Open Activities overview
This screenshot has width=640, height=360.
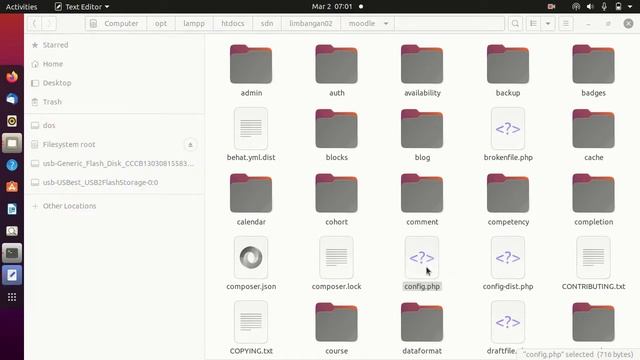tap(21, 7)
